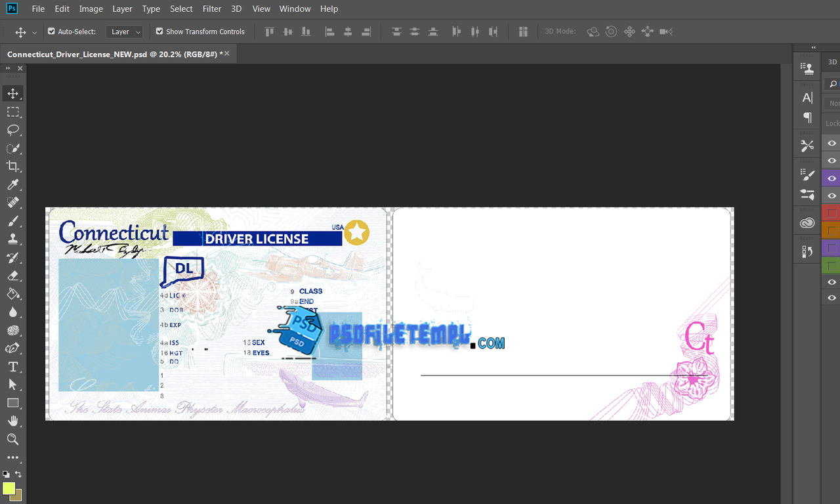The width and height of the screenshot is (840, 504).
Task: Click the Align Top Edges button
Action: click(x=269, y=31)
